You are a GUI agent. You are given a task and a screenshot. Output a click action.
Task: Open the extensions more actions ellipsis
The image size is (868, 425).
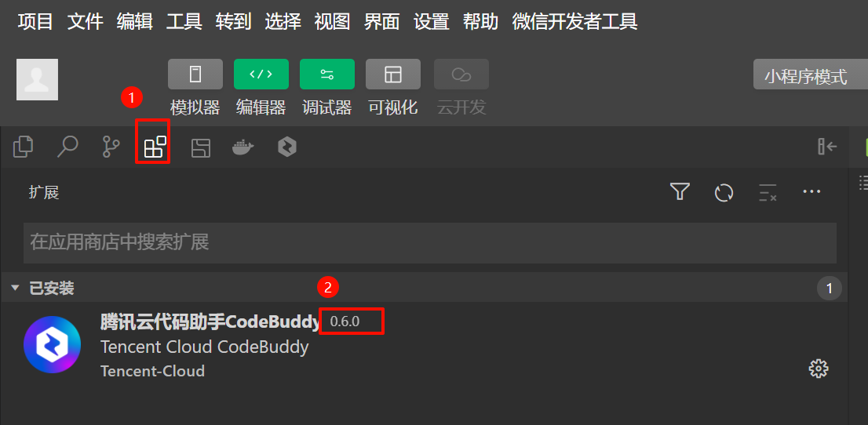coord(811,192)
